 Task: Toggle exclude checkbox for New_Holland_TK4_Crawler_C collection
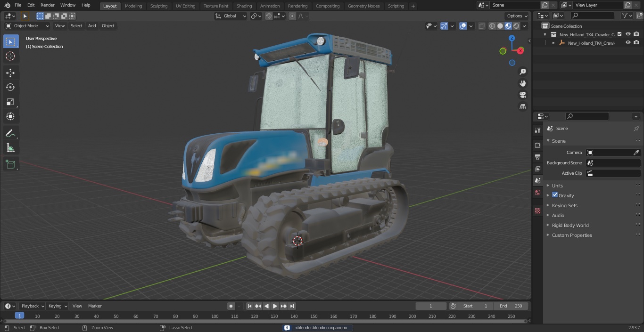tap(619, 34)
